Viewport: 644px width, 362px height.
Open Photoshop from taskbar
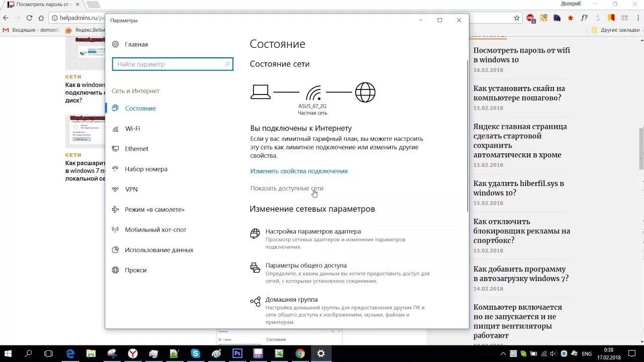pyautogui.click(x=237, y=353)
